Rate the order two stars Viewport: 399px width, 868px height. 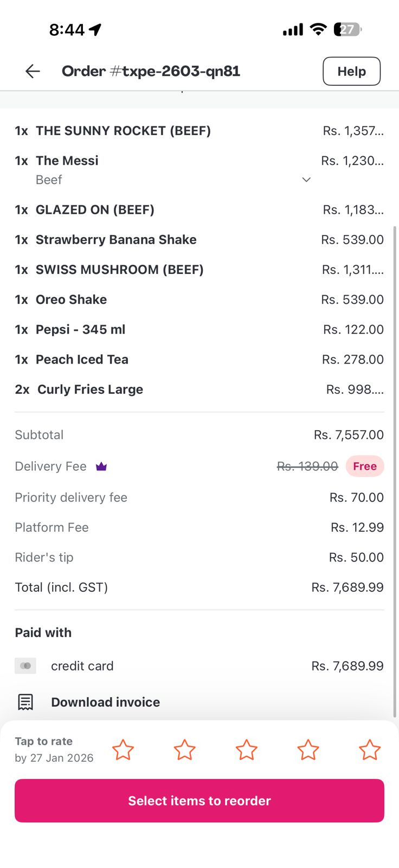pos(184,750)
